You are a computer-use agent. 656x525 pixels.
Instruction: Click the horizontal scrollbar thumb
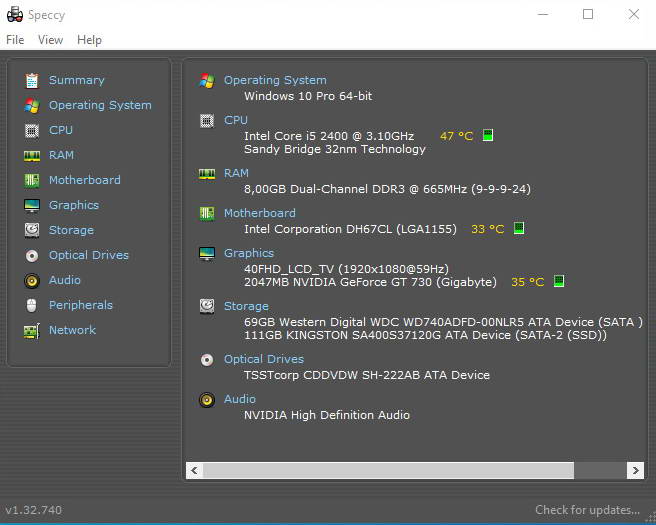388,470
